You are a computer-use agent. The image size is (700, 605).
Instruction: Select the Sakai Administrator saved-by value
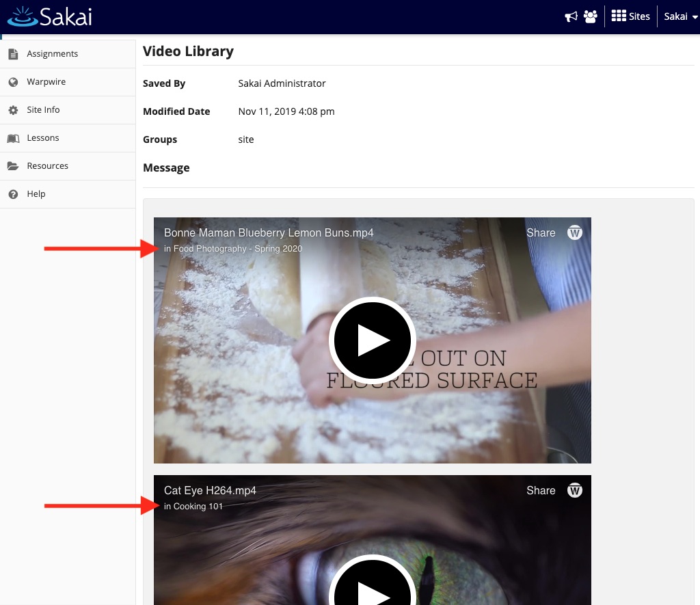[282, 83]
